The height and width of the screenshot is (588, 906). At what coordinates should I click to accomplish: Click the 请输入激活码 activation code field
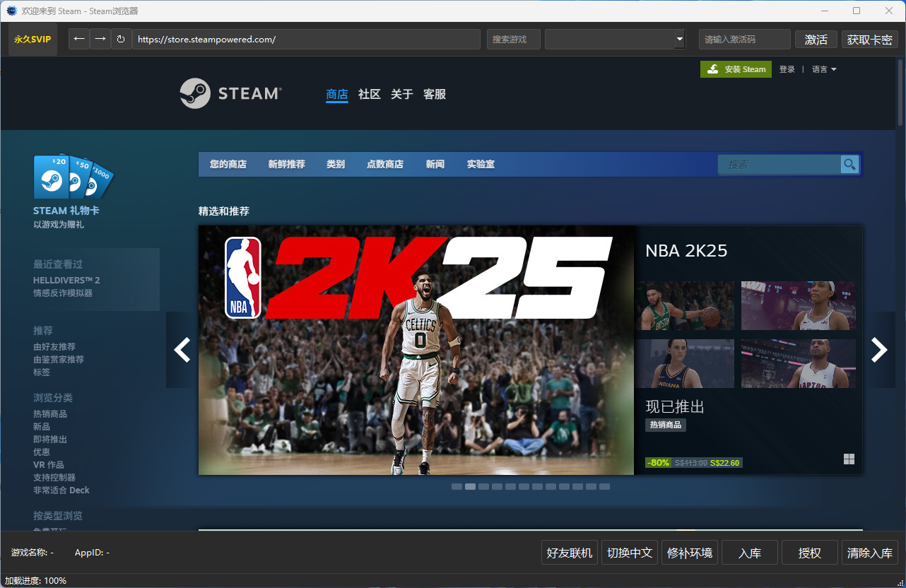point(744,40)
